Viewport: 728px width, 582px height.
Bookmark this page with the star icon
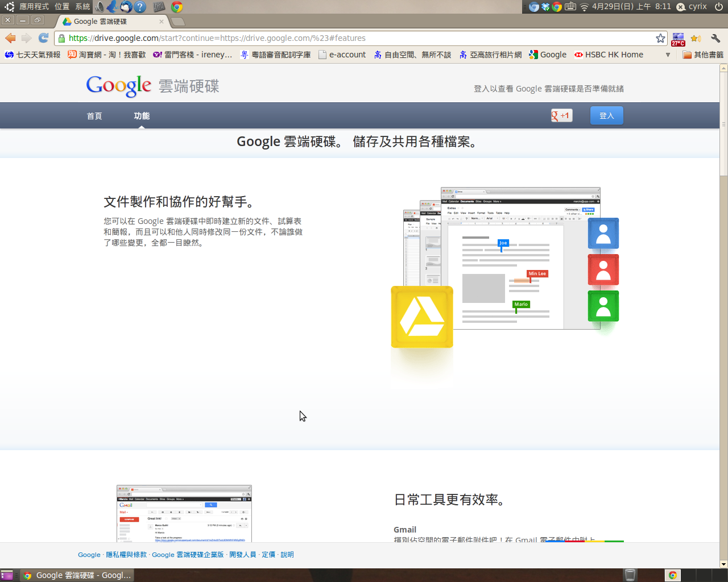pyautogui.click(x=660, y=38)
